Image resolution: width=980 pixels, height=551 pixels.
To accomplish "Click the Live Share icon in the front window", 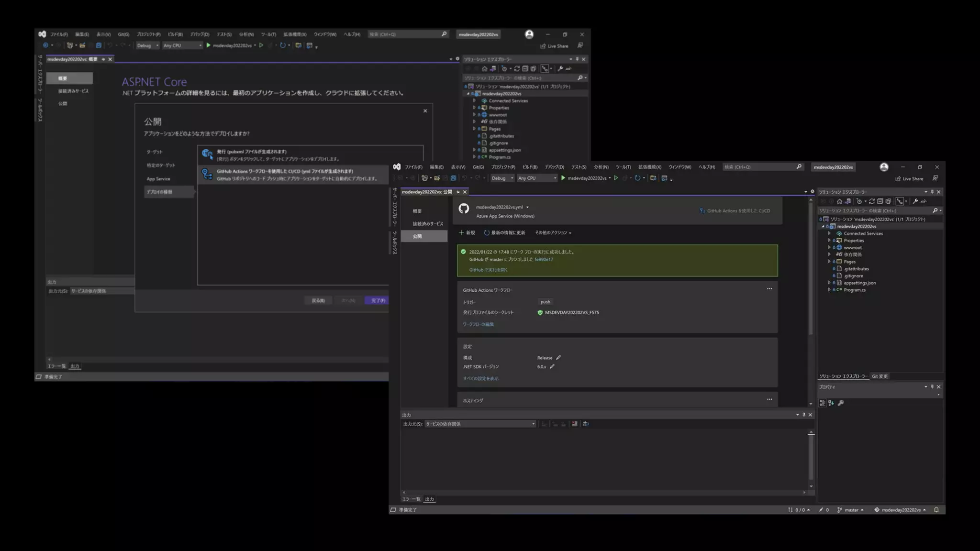I will (898, 178).
